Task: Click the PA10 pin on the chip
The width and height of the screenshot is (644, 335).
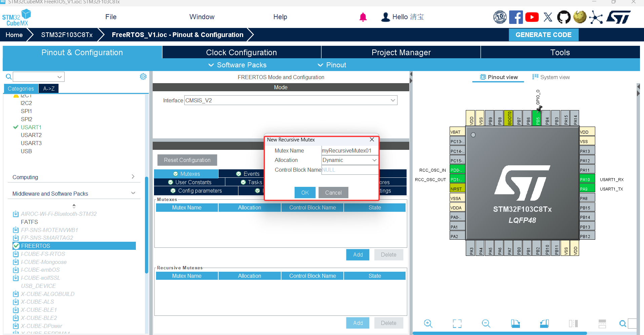Action: (x=587, y=179)
